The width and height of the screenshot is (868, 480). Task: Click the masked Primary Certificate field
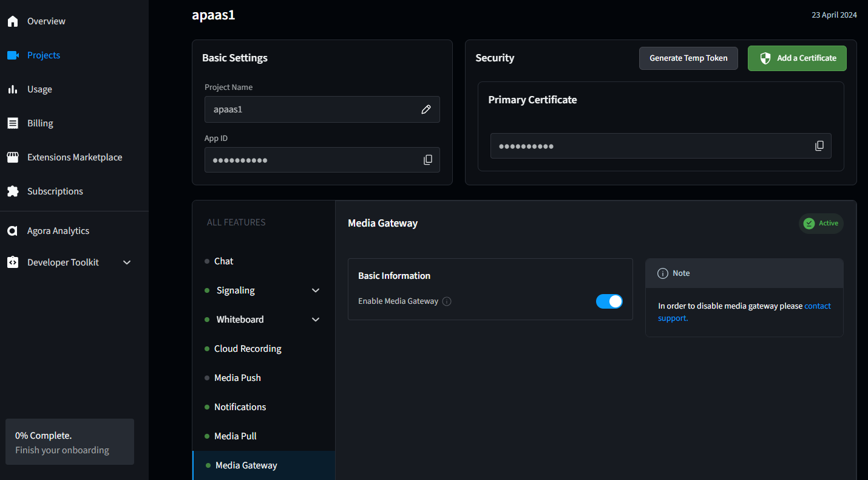click(661, 146)
